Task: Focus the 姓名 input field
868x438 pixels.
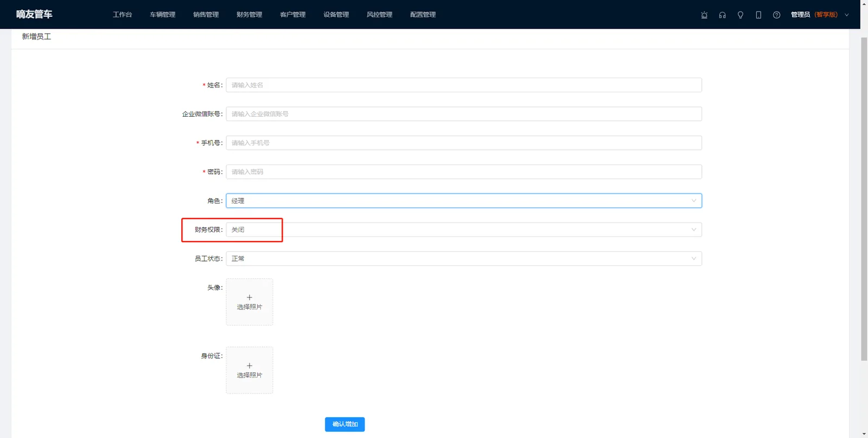Action: pyautogui.click(x=464, y=85)
